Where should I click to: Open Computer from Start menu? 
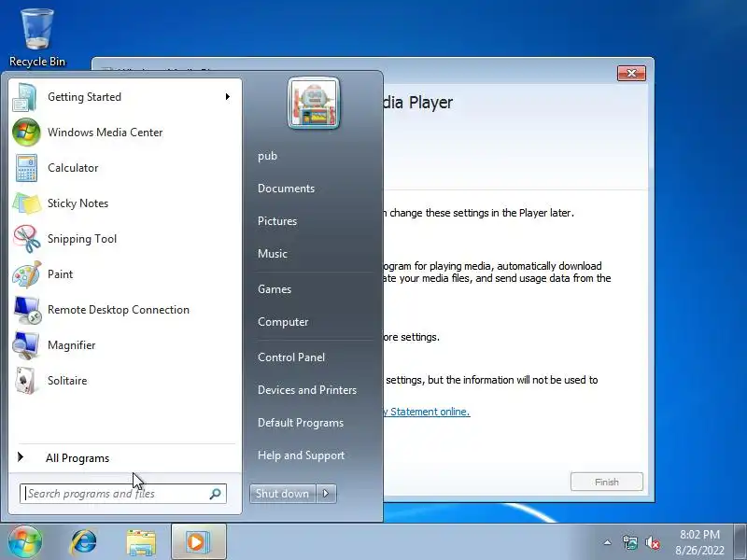click(283, 322)
